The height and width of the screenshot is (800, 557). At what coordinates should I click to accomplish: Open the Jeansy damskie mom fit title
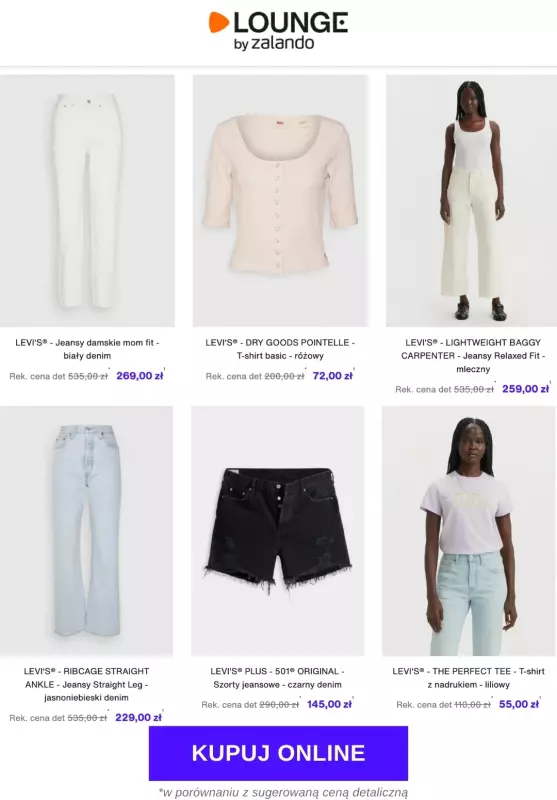point(87,349)
